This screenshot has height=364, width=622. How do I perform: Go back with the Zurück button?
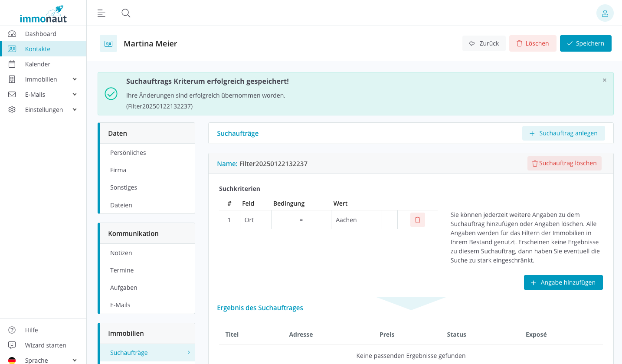click(484, 43)
